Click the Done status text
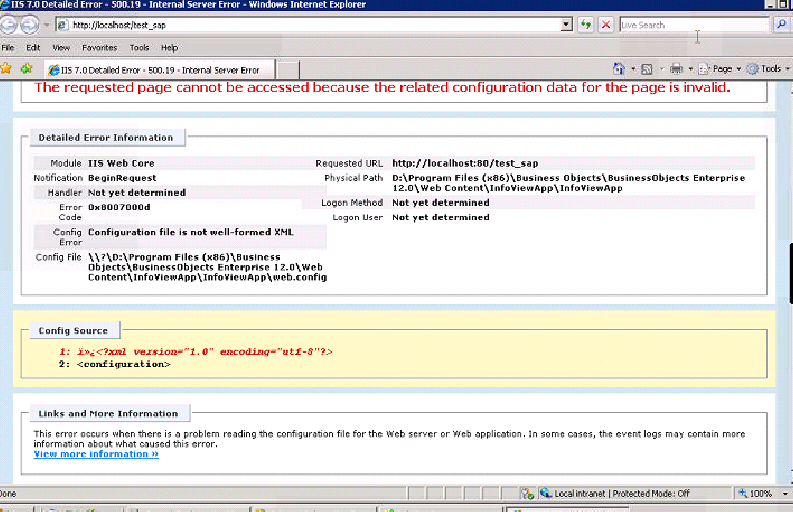 (8, 493)
